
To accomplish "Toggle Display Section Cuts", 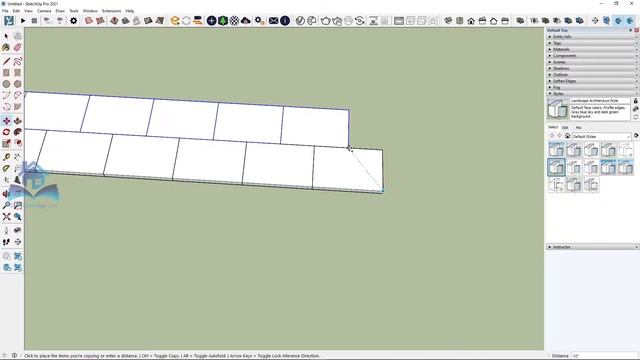I will [x=618, y=20].
